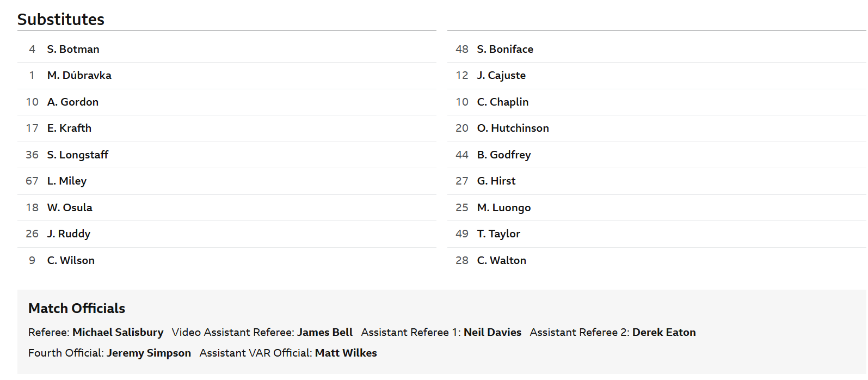This screenshot has width=868, height=380.
Task: Open L. Miley player entry
Action: [x=66, y=181]
